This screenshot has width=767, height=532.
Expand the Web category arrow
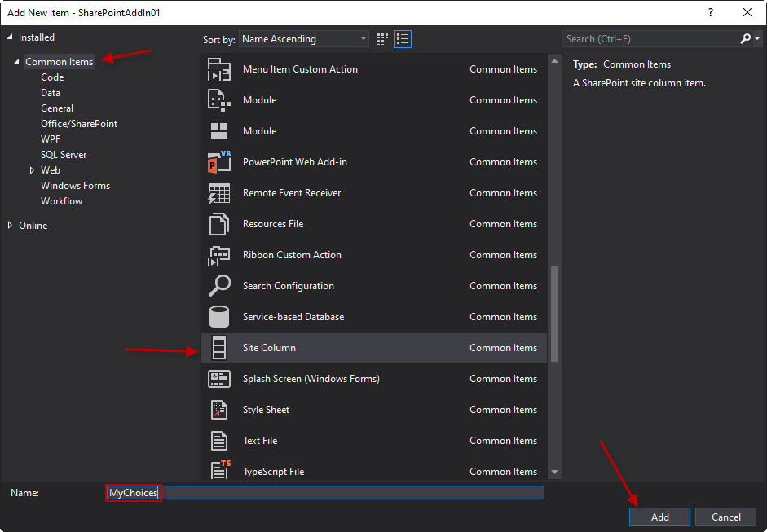click(x=32, y=170)
